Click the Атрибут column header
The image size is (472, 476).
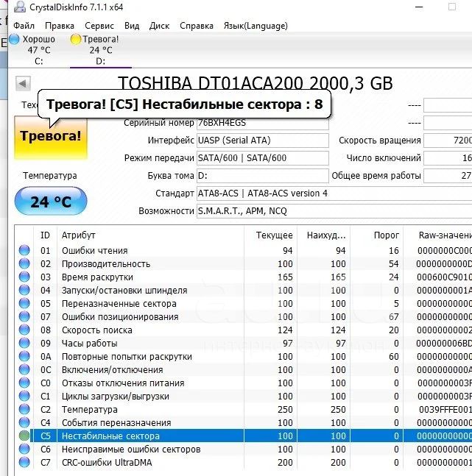(x=151, y=235)
